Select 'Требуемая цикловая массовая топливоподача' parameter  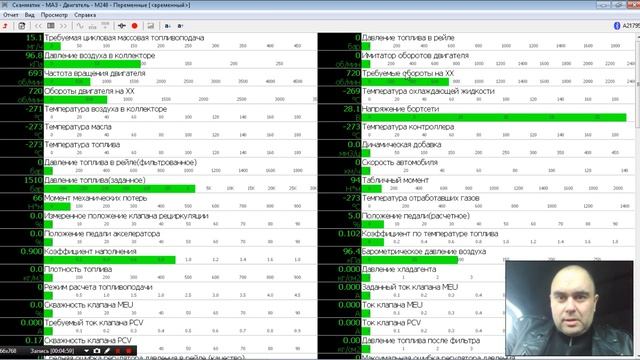(124, 38)
